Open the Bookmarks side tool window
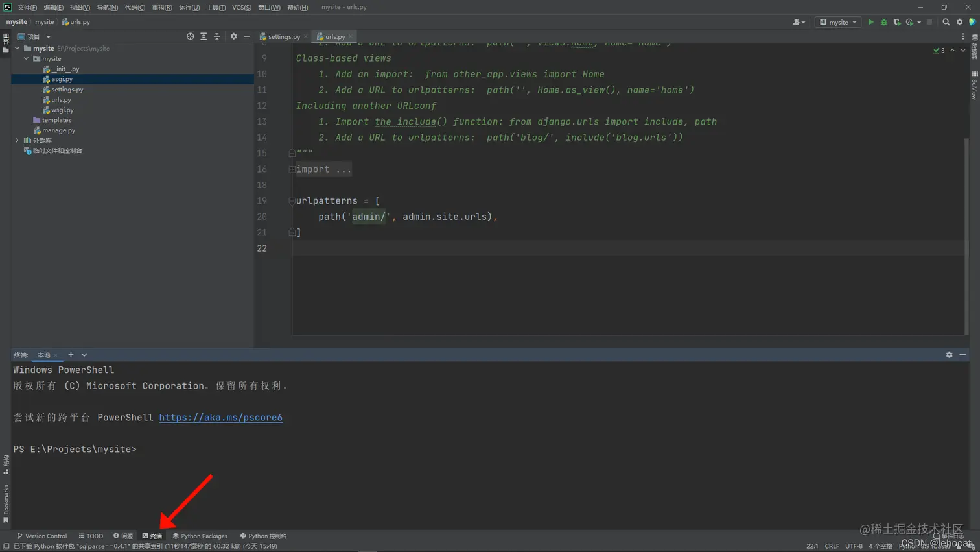980x552 pixels. (6, 504)
